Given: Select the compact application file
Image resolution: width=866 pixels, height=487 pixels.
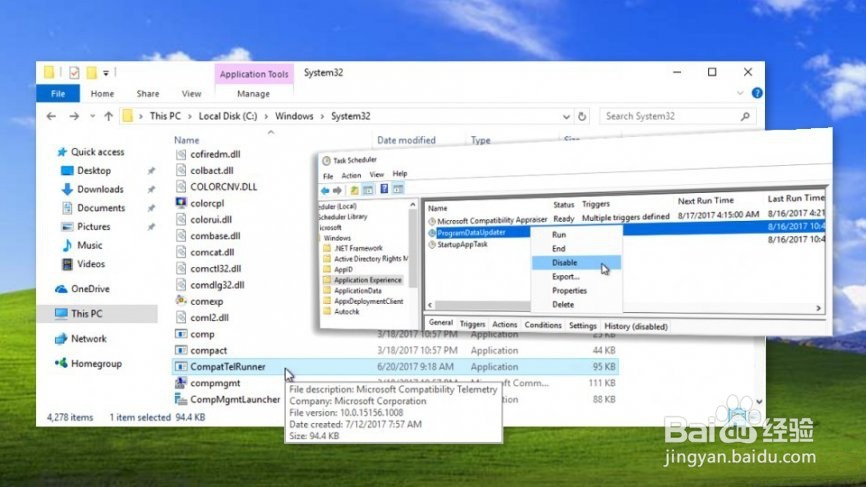Looking at the screenshot, I should pos(208,350).
